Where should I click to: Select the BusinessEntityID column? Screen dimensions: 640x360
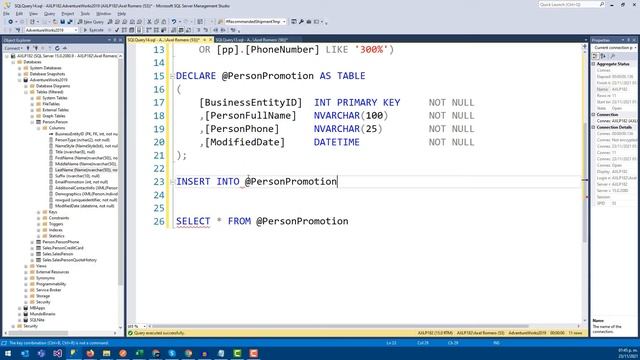(x=86, y=134)
